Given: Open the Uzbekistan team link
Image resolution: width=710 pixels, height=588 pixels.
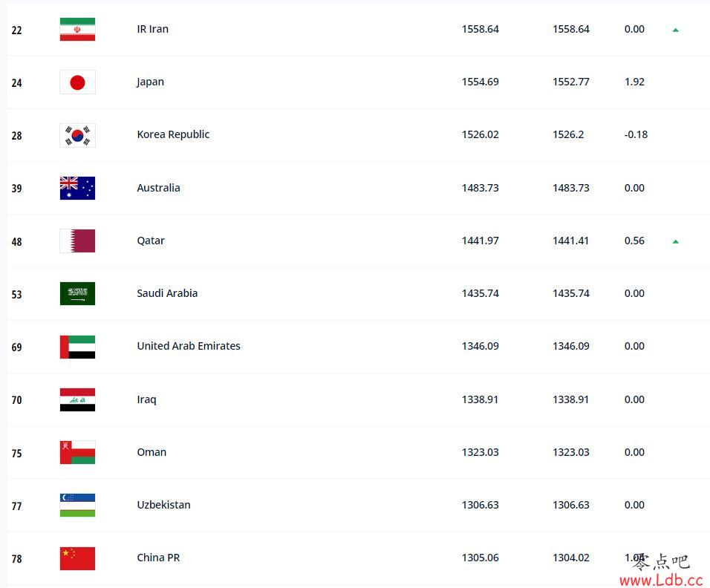Looking at the screenshot, I should point(163,505).
